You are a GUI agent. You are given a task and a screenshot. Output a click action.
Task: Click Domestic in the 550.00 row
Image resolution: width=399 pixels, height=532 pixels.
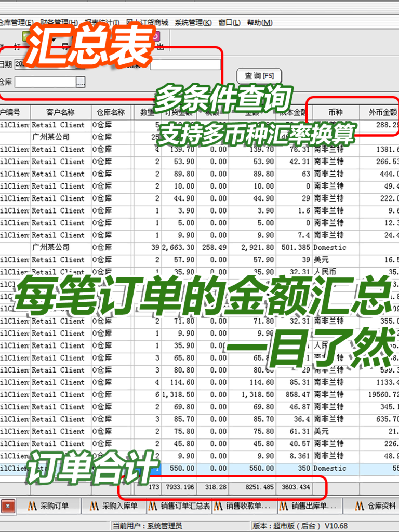click(x=329, y=468)
